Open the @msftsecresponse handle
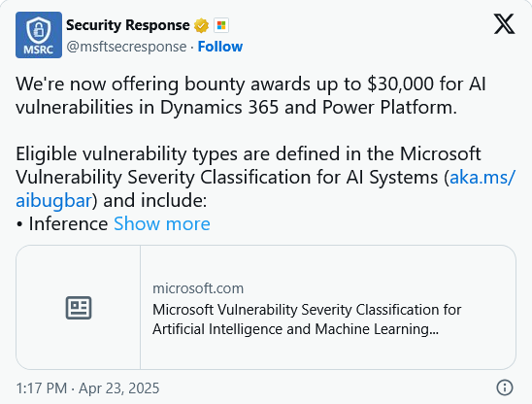Screen dimensions: 532x404 (126, 47)
